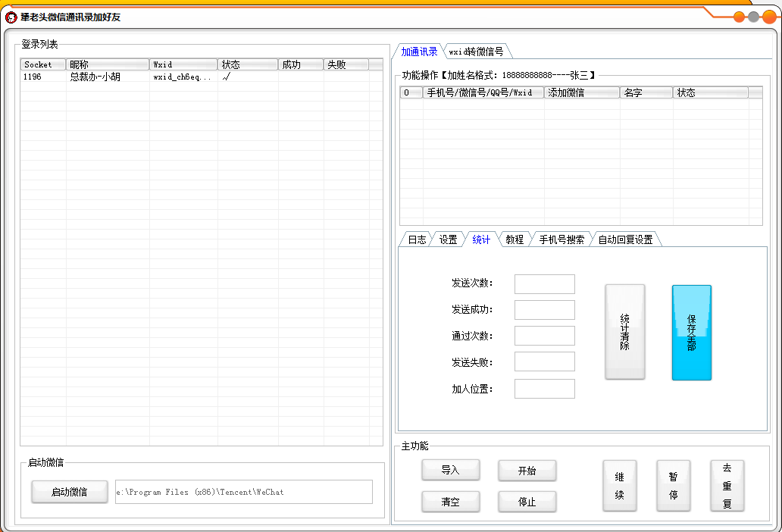Click the nickname 总裁办-小胡

pyautogui.click(x=95, y=77)
